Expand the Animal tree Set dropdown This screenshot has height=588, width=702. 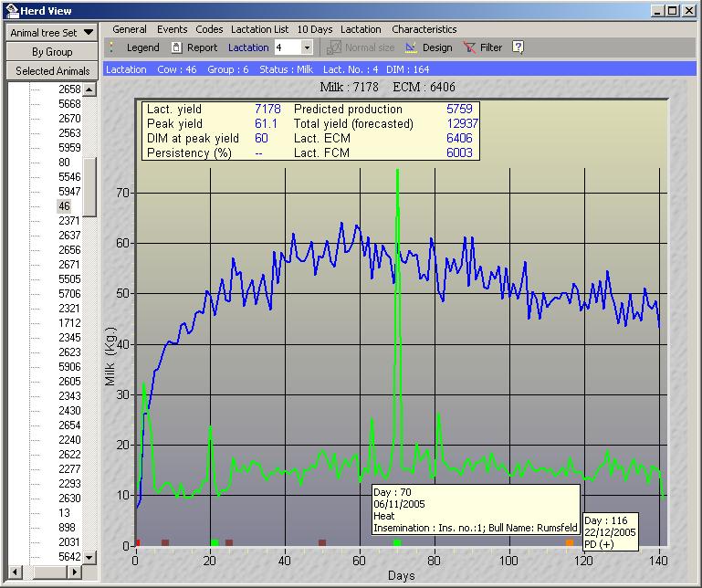[89, 32]
